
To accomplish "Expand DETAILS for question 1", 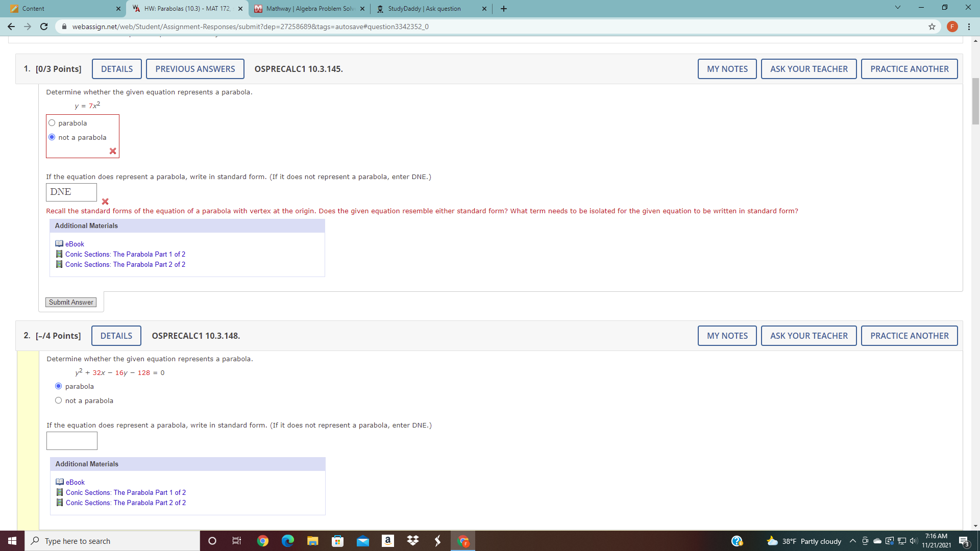I will 116,69.
